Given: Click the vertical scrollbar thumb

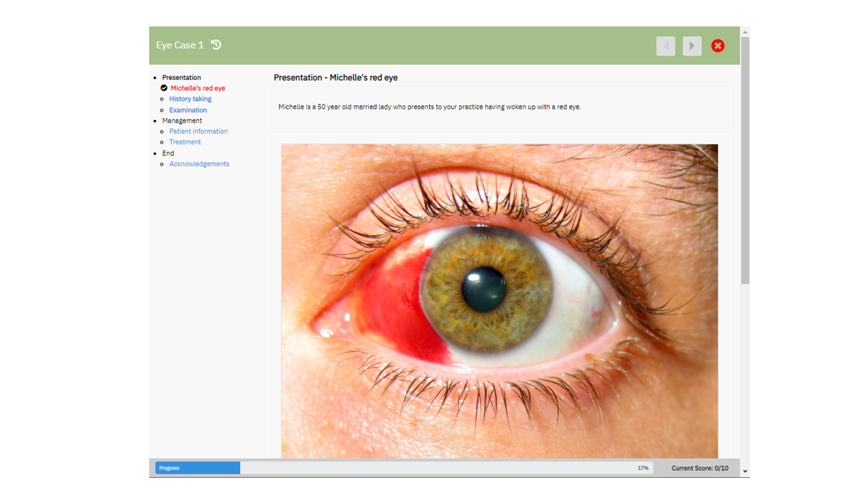Looking at the screenshot, I should pyautogui.click(x=745, y=159).
